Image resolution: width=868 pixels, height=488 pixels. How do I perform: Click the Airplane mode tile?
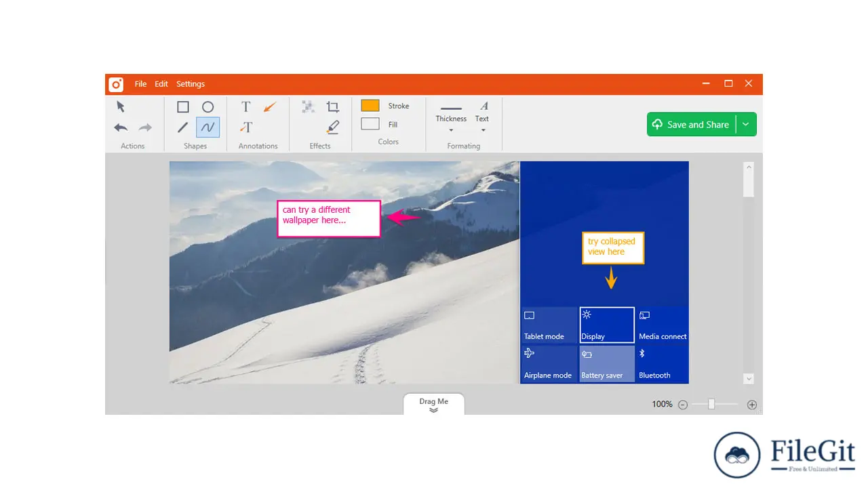point(549,364)
